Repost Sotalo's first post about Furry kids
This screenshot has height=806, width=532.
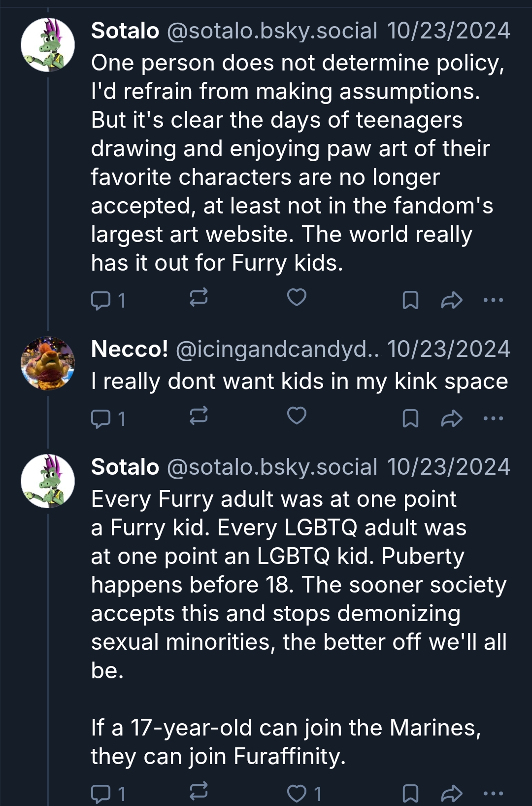199,298
